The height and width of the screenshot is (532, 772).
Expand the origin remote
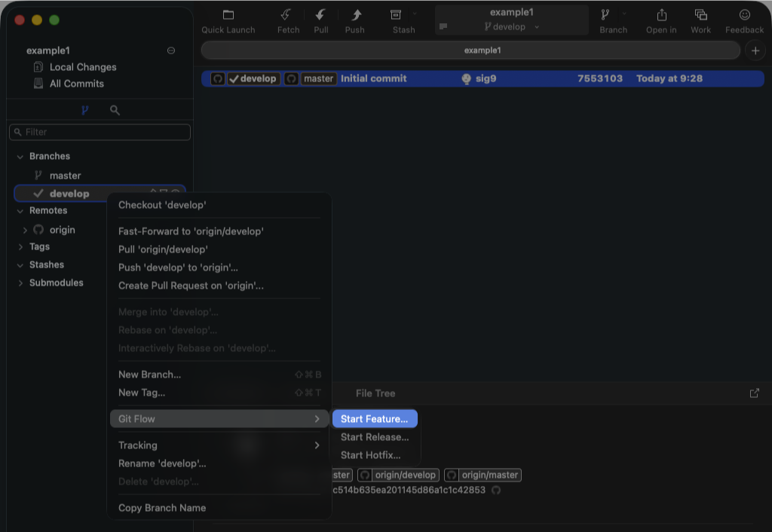(x=26, y=230)
